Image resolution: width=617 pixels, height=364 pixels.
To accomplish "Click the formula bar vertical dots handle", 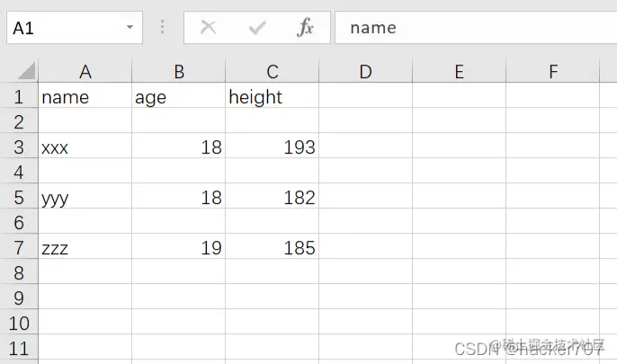I will 162,28.
